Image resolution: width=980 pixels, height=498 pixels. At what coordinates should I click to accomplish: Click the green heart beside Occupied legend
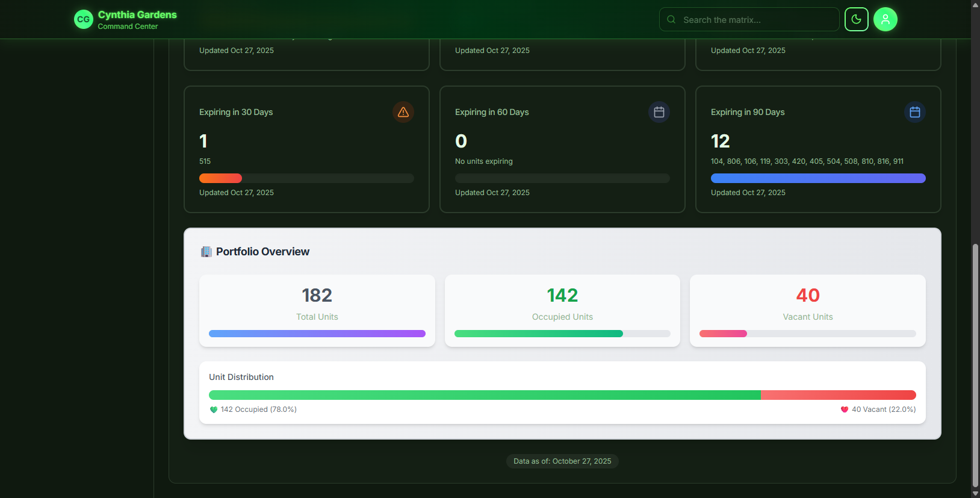point(214,409)
